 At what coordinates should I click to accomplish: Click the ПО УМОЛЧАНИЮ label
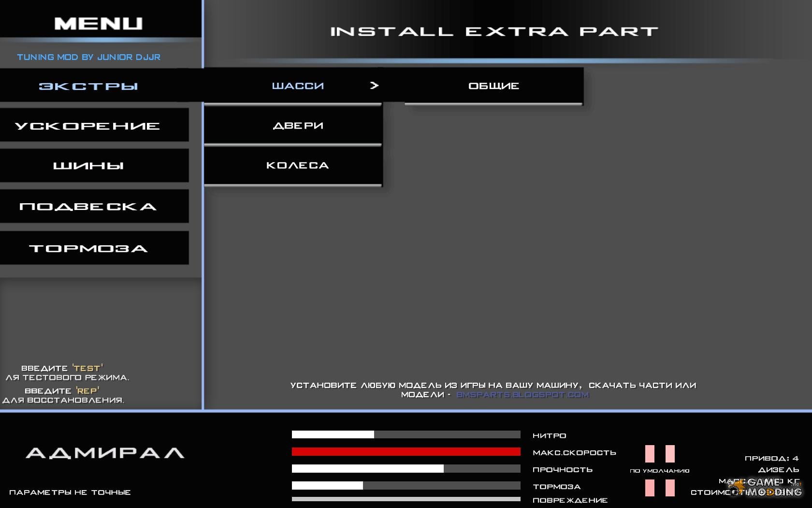point(659,471)
